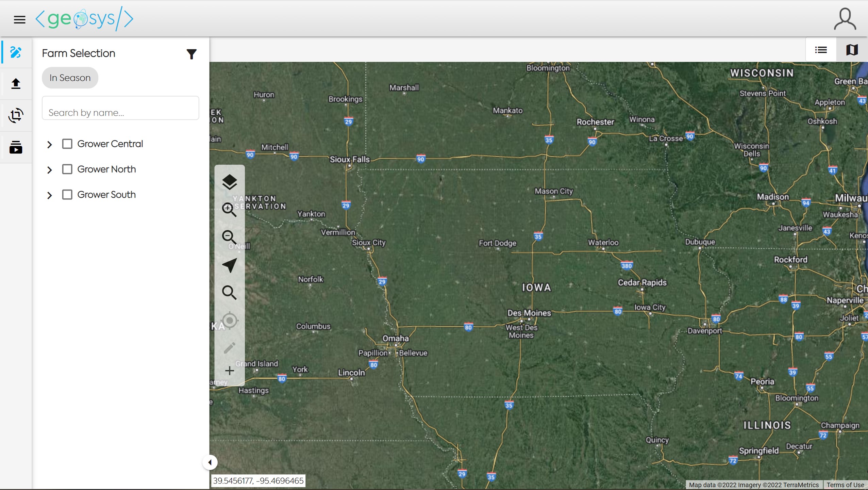This screenshot has height=490, width=868.
Task: Click the In Season chip button
Action: [x=70, y=78]
